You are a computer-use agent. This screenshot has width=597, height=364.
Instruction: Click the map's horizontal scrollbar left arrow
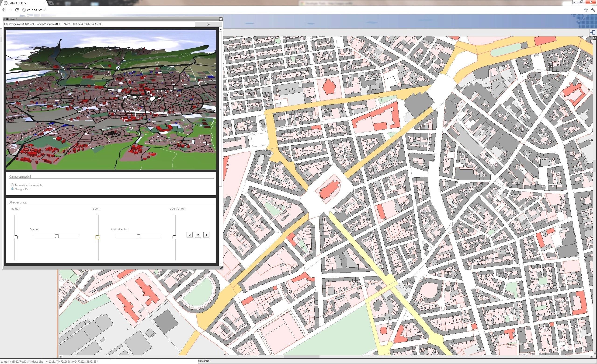click(61, 357)
